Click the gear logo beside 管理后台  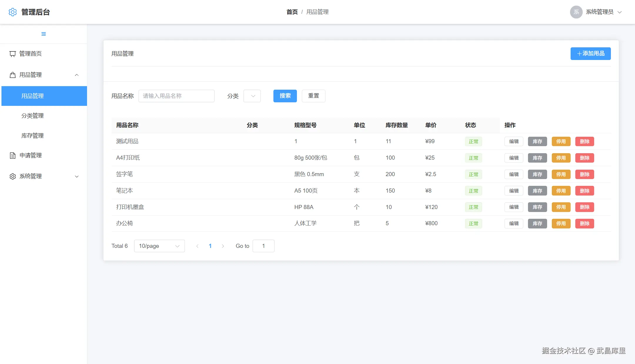tap(13, 12)
